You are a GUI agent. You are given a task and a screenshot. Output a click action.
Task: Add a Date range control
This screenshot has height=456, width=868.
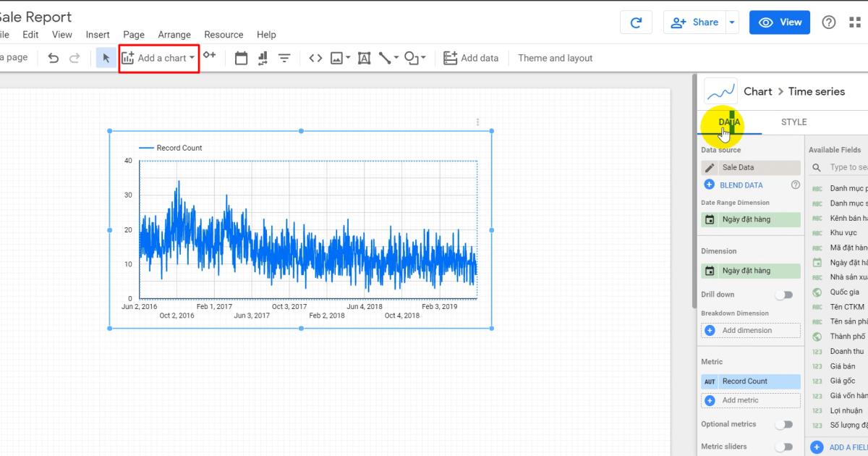click(240, 58)
